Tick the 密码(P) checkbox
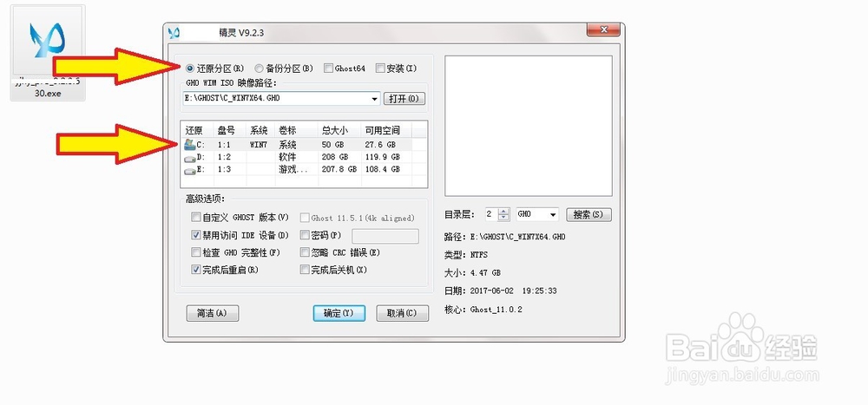Image resolution: width=868 pixels, height=405 pixels. click(x=305, y=235)
